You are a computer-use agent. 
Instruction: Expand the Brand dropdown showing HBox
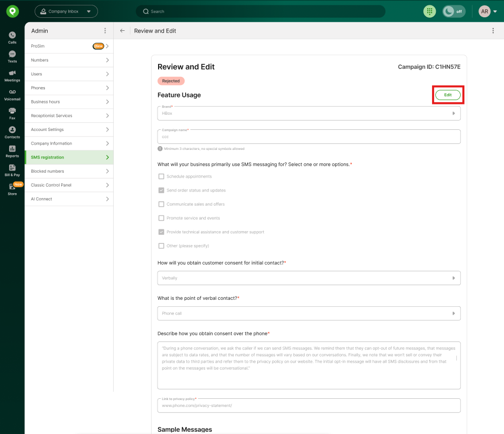pos(309,113)
